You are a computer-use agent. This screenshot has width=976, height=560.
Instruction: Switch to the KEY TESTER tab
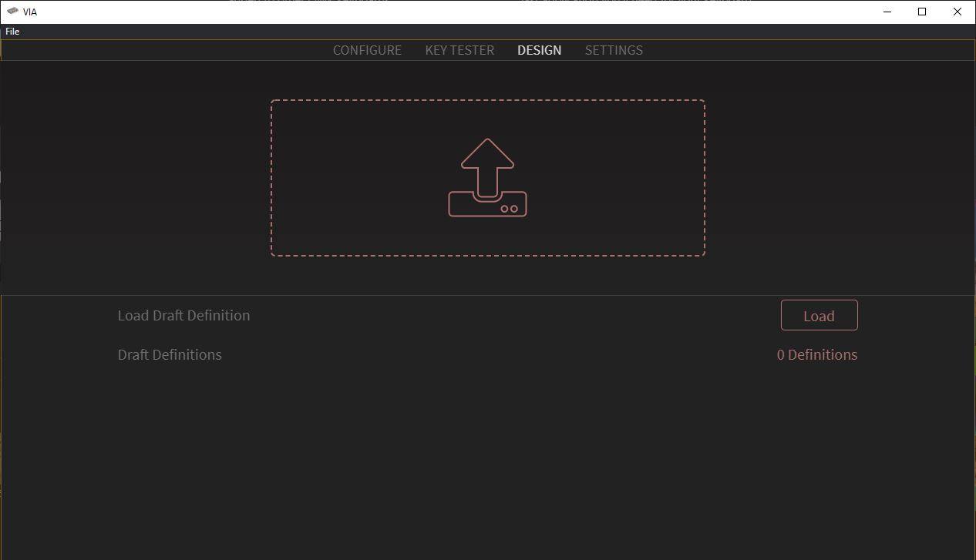pyautogui.click(x=459, y=50)
